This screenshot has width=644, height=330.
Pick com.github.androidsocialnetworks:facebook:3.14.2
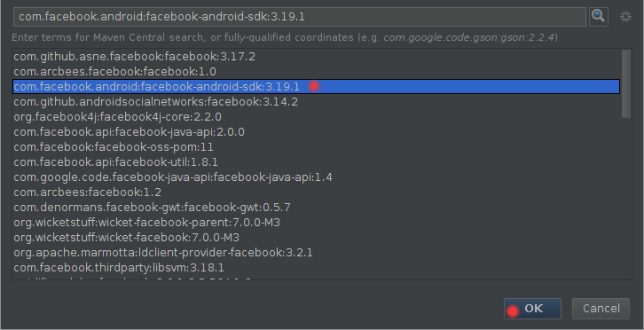click(x=317, y=101)
